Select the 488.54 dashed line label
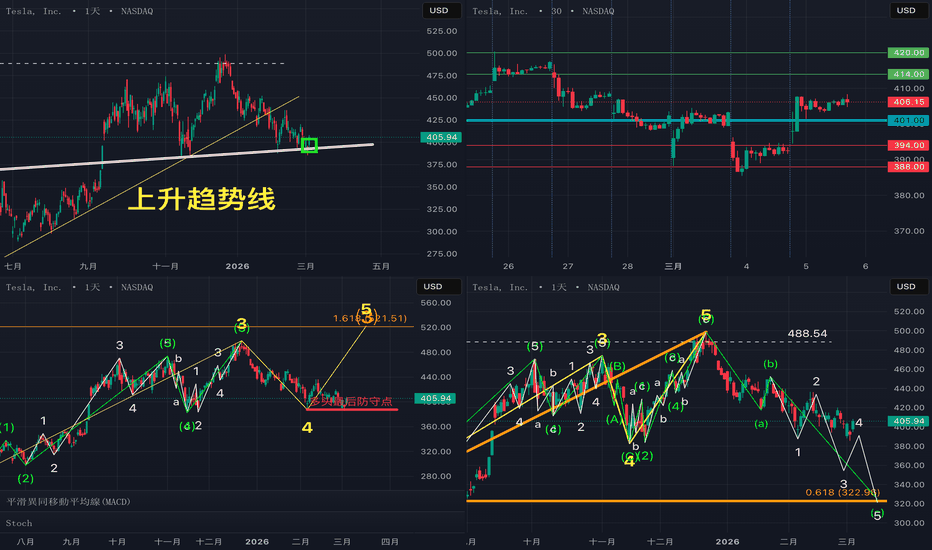932x550 pixels. pyautogui.click(x=807, y=334)
